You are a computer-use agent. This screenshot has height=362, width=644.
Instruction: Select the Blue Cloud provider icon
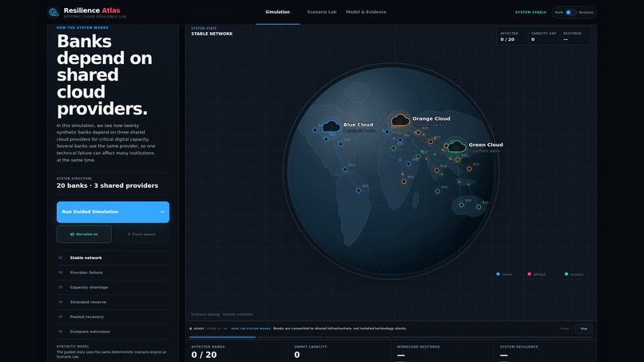click(x=331, y=126)
